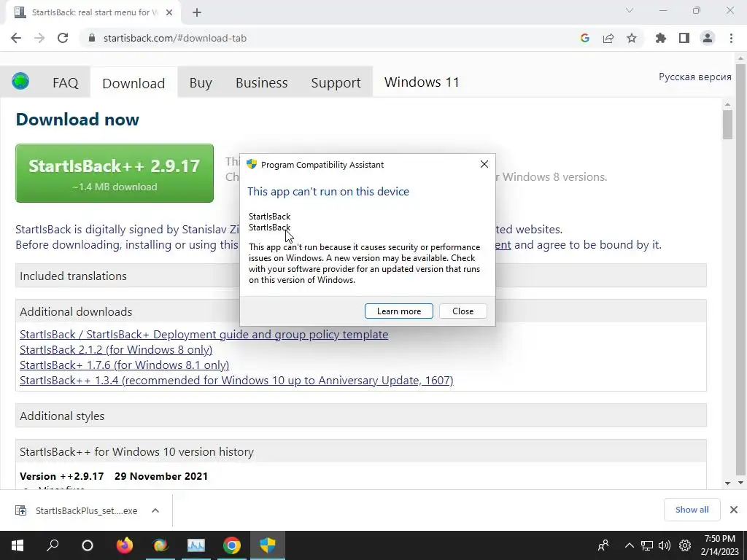747x560 pixels.
Task: Open monitor graph app on taskbar
Action: pos(196,545)
